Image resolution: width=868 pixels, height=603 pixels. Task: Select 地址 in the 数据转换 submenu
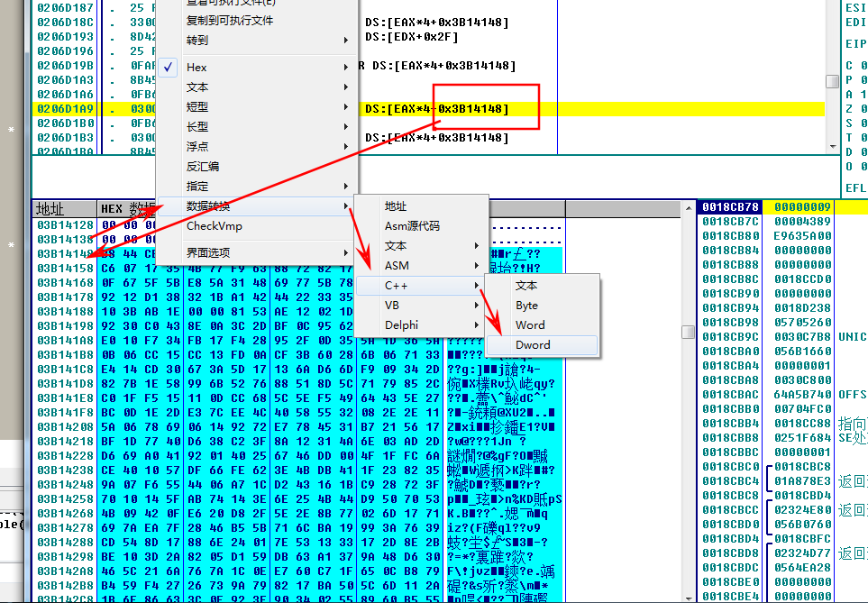pos(420,206)
